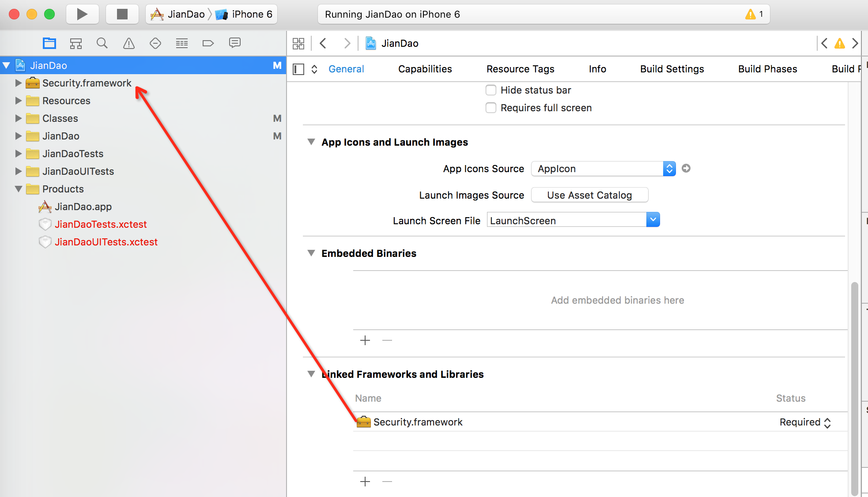Toggle Hide status bar checkbox
Image resolution: width=868 pixels, height=497 pixels.
[x=490, y=90]
